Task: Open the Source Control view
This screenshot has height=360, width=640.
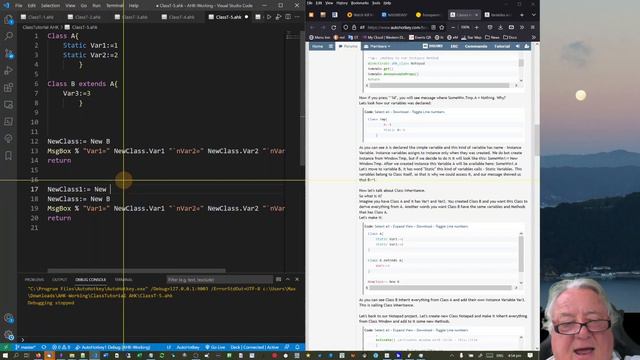Action: [x=8, y=53]
